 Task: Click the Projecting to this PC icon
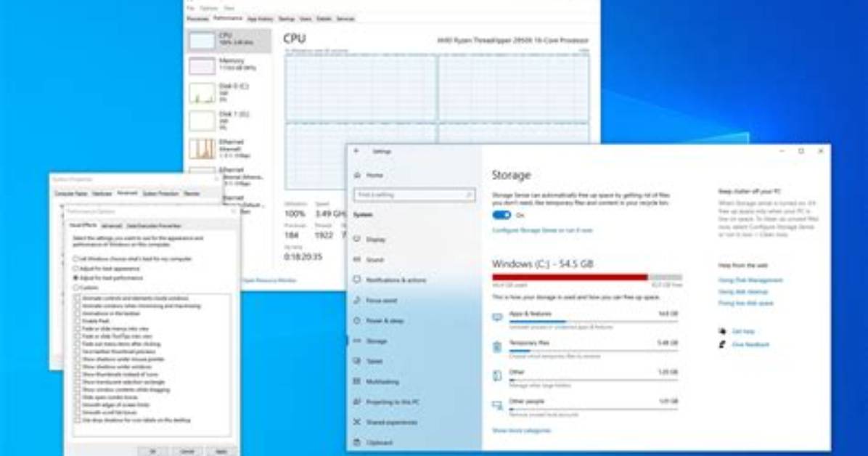point(357,402)
